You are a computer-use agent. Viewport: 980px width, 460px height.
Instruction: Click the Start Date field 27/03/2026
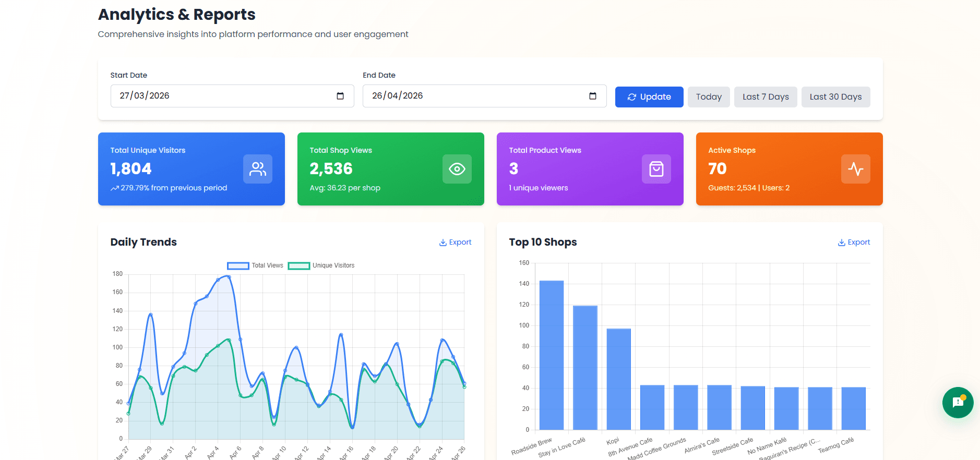[x=232, y=96]
